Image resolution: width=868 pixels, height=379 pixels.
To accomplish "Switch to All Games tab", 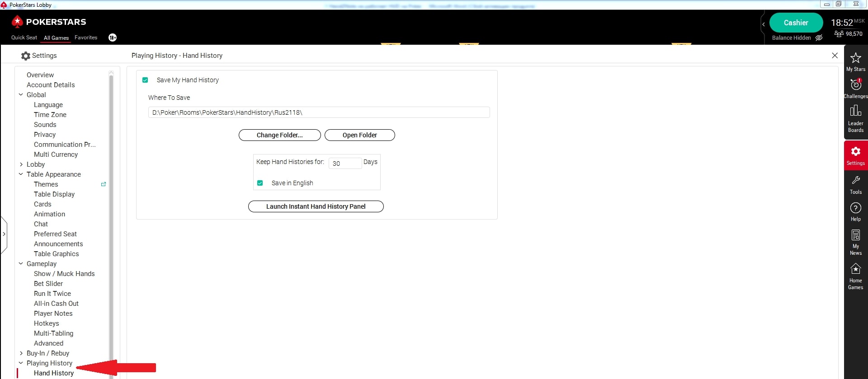I will (x=56, y=38).
